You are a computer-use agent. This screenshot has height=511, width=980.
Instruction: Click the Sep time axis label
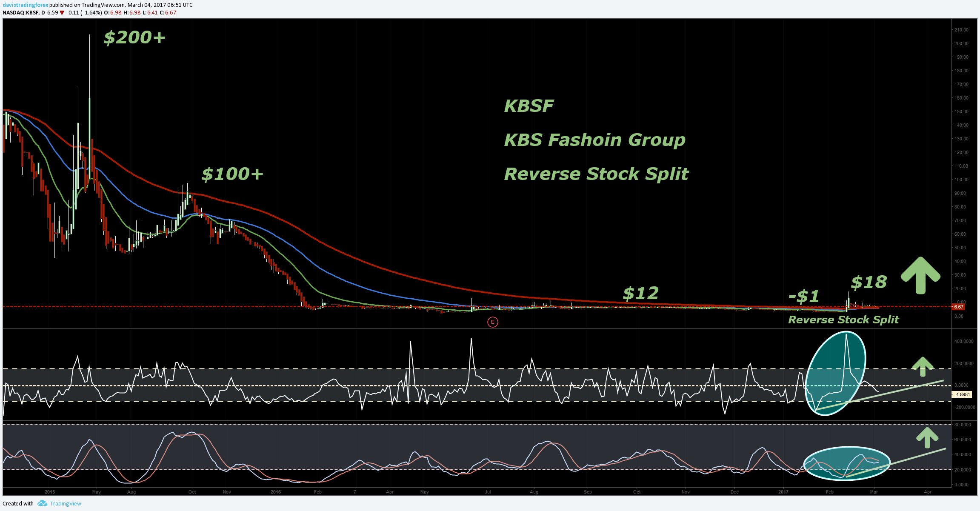click(588, 492)
